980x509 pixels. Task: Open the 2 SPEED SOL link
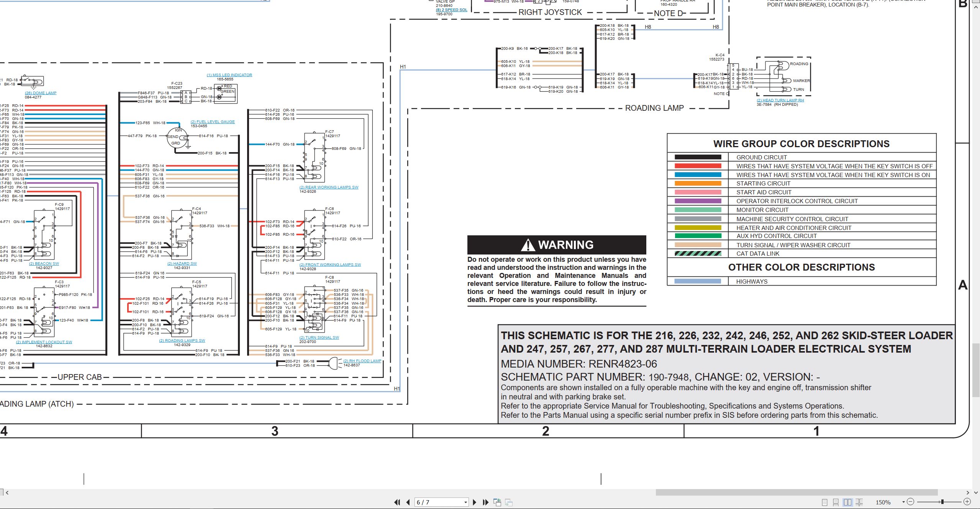coord(451,10)
